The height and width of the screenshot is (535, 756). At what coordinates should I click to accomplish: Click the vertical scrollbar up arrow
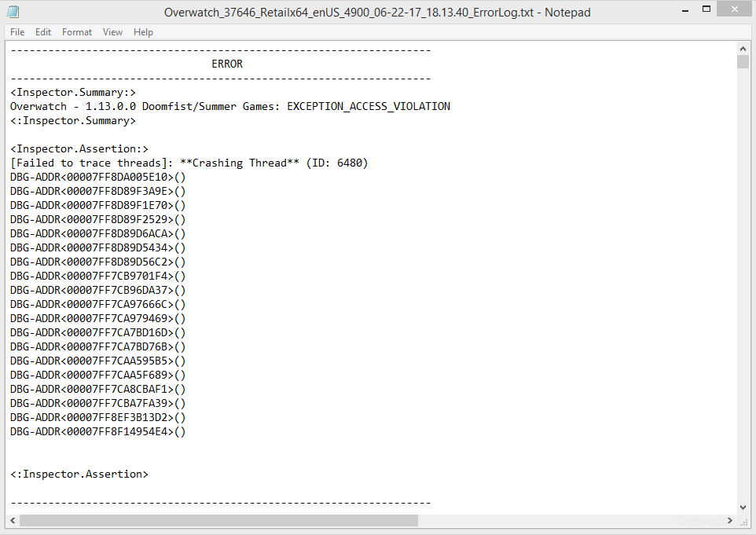[x=743, y=48]
